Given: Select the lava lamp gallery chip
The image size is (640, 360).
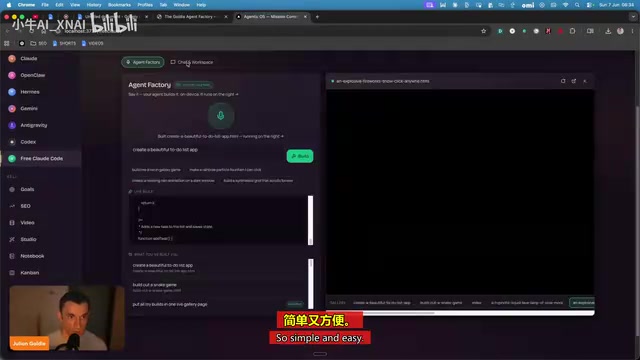Looking at the screenshot, I should pos(527,303).
